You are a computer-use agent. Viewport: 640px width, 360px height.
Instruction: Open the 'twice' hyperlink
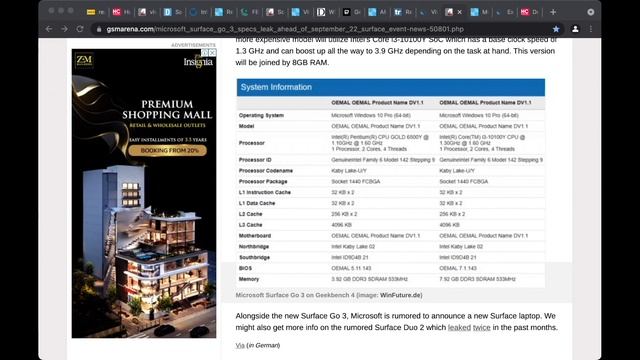click(482, 327)
